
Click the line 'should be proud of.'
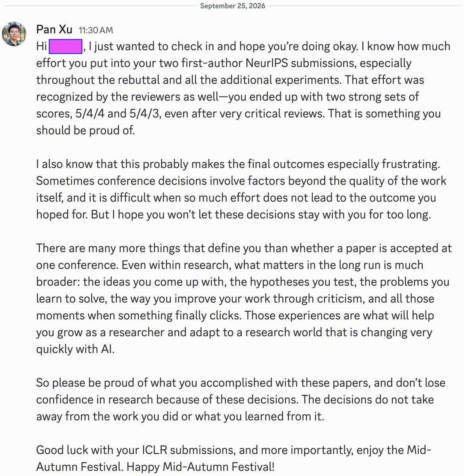86,130
